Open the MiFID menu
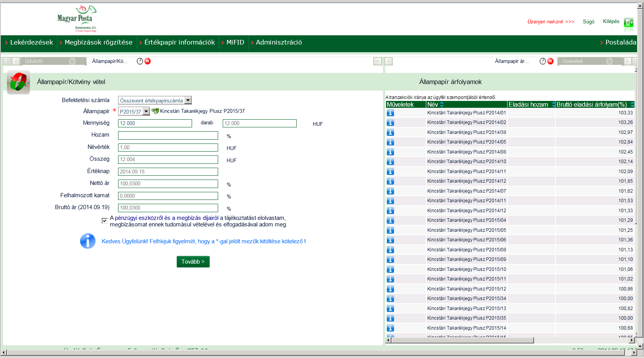Screen dimensions: 644x358 tap(235, 42)
